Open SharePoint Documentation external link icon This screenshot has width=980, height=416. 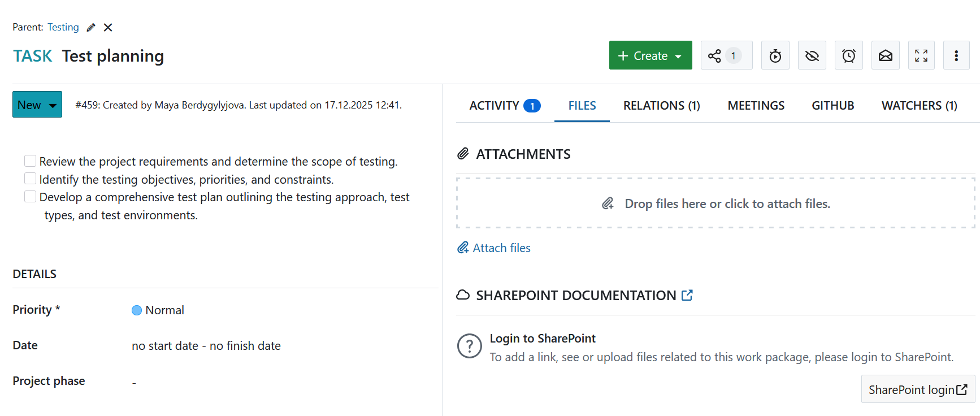coord(687,295)
